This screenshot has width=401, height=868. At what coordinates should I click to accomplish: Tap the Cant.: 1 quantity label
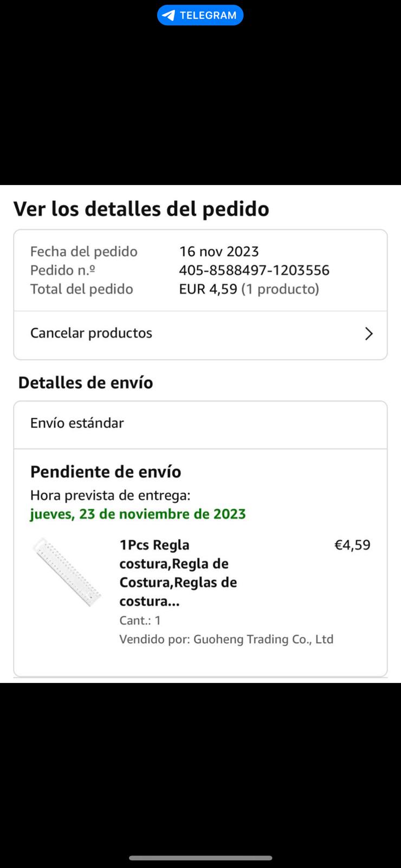pos(140,621)
